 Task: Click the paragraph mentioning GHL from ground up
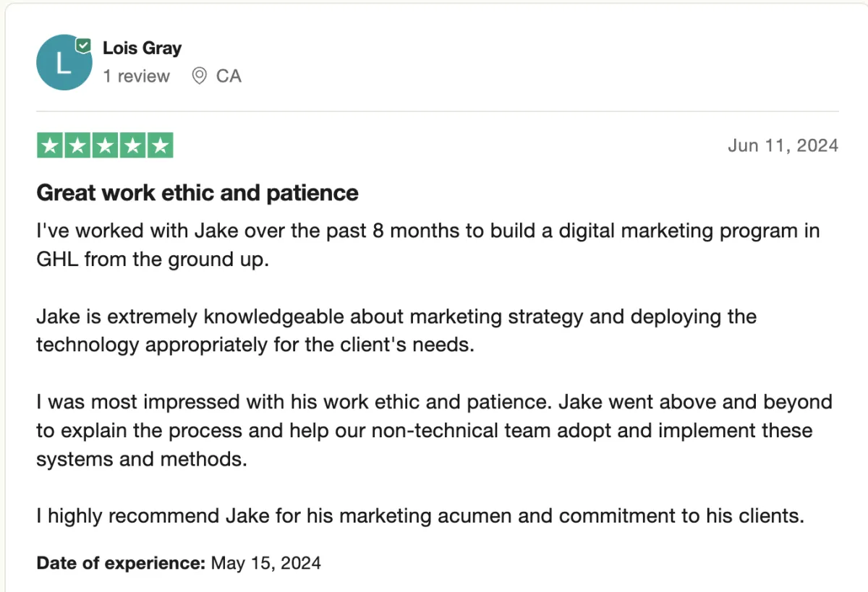click(428, 246)
